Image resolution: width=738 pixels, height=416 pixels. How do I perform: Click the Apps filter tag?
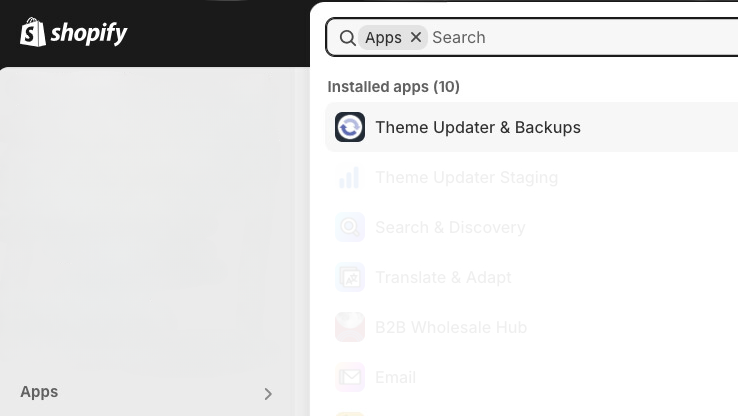click(393, 38)
